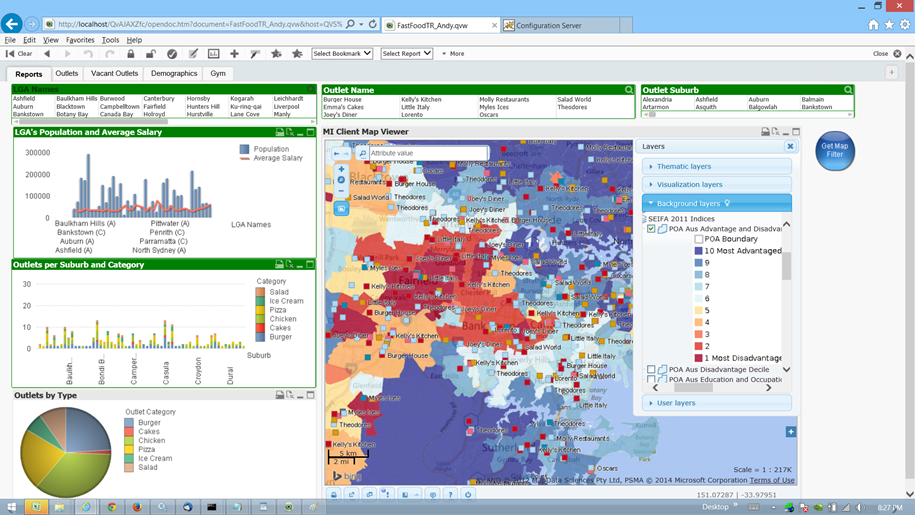
Task: Click the Add Bookmark star-plus icon
Action: click(276, 54)
